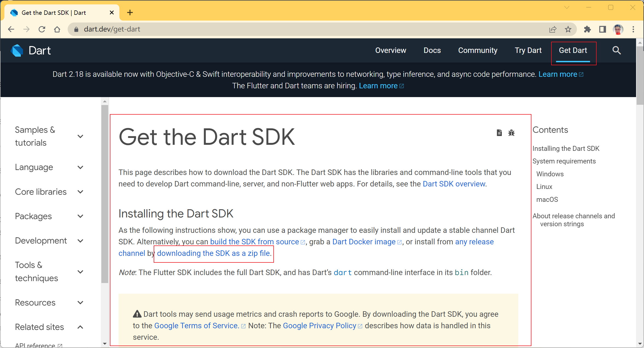Expand the Language sidebar section
Screen dimensions: 644x348
(49, 167)
